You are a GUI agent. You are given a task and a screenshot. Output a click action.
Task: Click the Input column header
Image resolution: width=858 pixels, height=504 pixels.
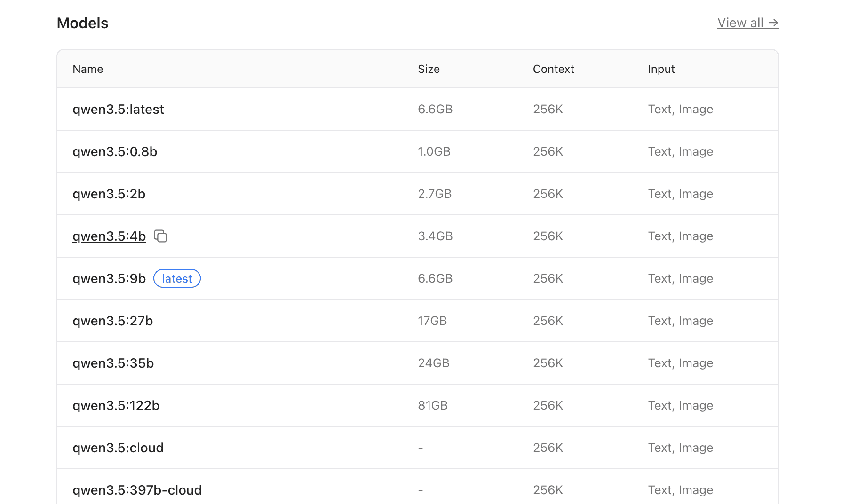[661, 69]
